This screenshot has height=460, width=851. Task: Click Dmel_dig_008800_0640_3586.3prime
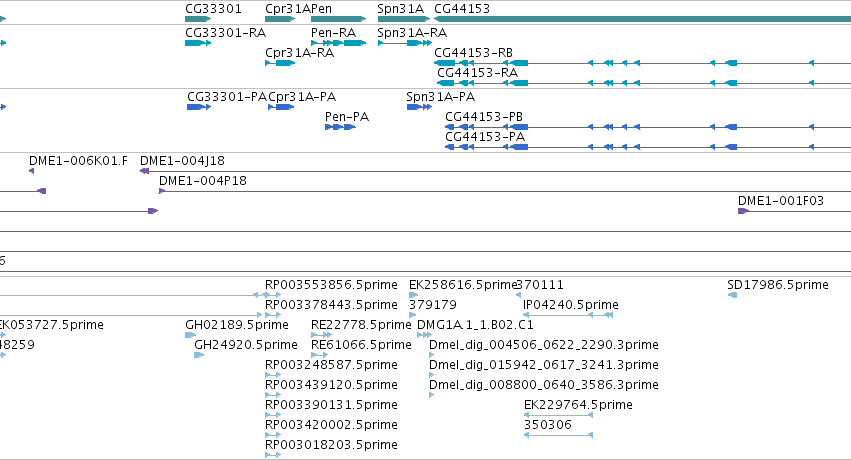click(431, 395)
